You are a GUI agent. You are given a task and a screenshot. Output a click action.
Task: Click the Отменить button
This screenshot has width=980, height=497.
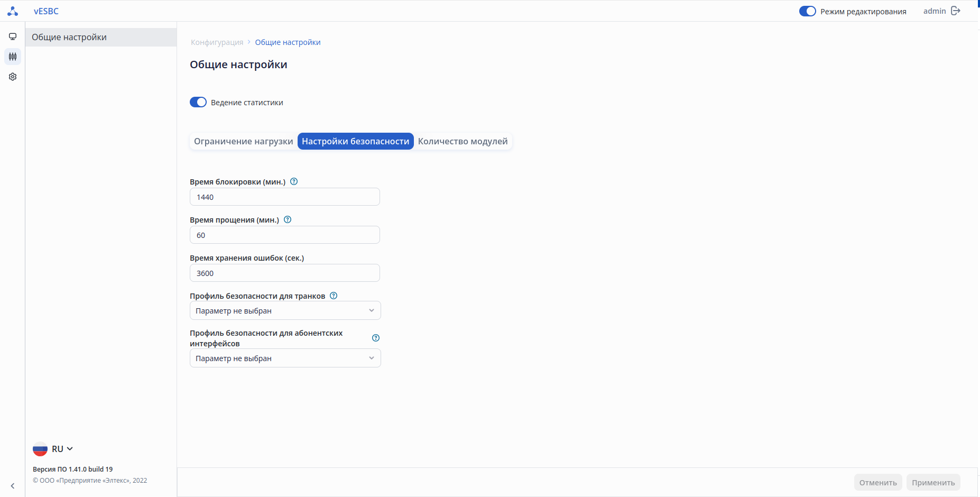click(878, 482)
